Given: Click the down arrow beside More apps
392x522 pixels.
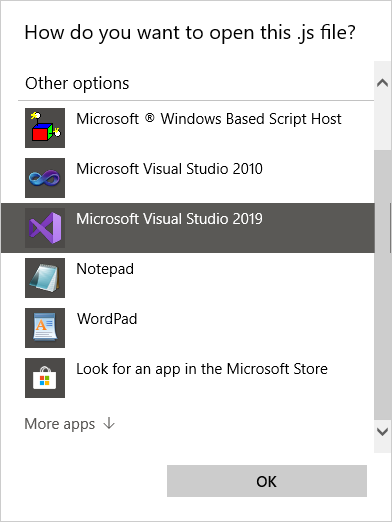Looking at the screenshot, I should pos(109,424).
